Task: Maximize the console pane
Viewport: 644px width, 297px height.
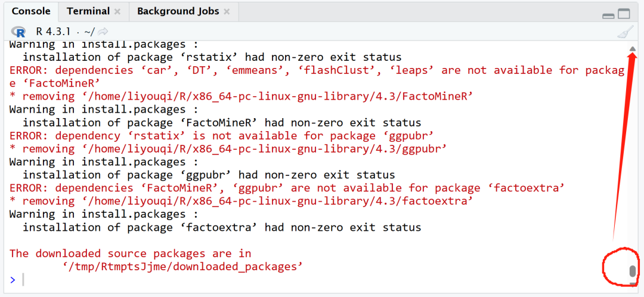Action: [x=624, y=14]
